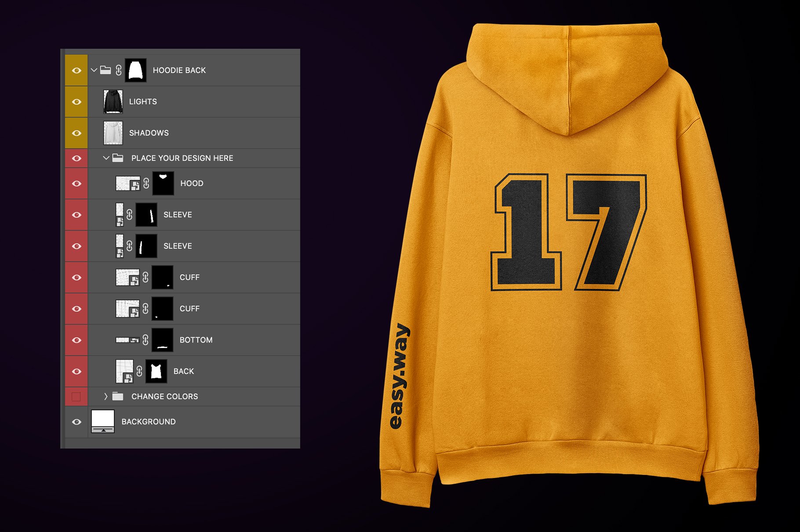Viewport: 800px width, 532px height.
Task: Click the HOOD layer mask link icon
Action: tap(146, 183)
